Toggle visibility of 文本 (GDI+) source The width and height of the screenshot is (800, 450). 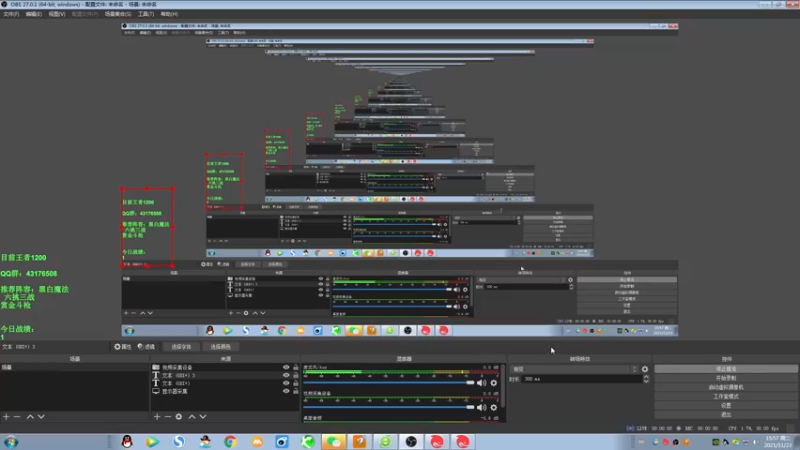(x=286, y=383)
